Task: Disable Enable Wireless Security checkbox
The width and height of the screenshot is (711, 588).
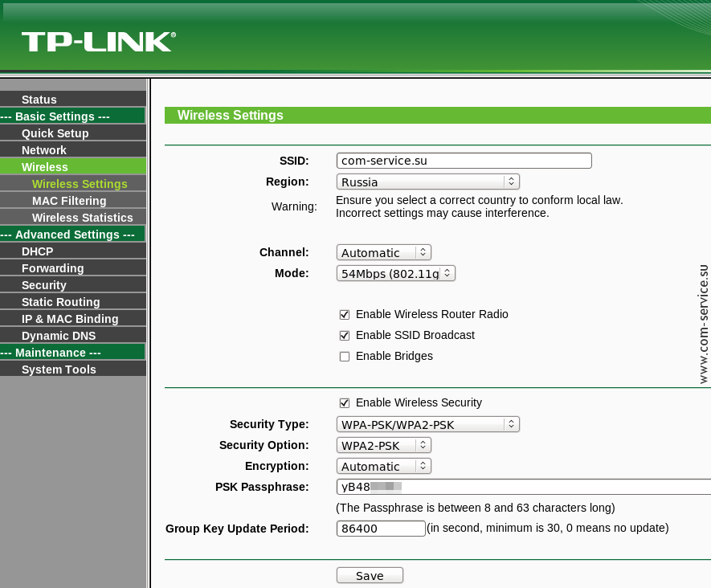Action: click(345, 403)
